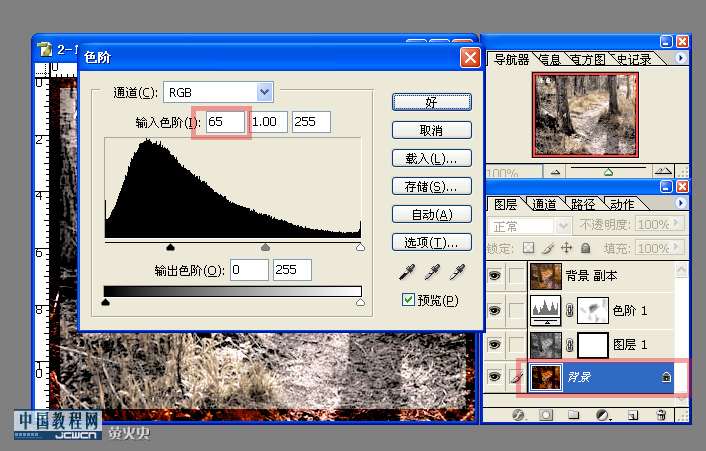Click the lock position move icon
This screenshot has height=451, width=706.
(x=566, y=248)
